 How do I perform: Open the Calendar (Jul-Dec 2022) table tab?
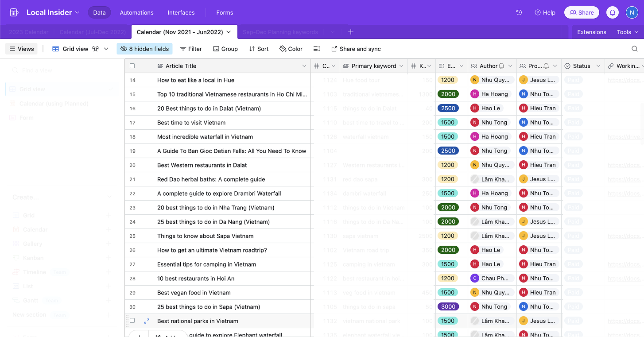pos(93,32)
